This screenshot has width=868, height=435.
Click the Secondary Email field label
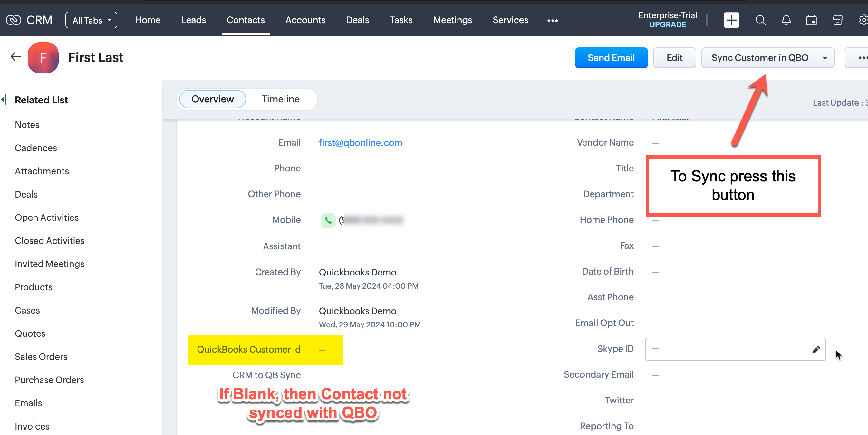coord(598,375)
